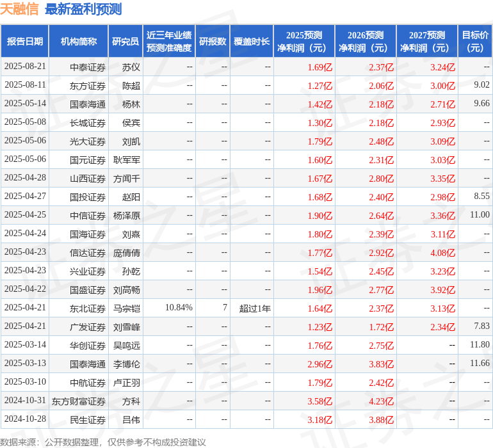The image size is (493, 448).
Task: Click 国投证券 institution cell
Action: (88, 197)
